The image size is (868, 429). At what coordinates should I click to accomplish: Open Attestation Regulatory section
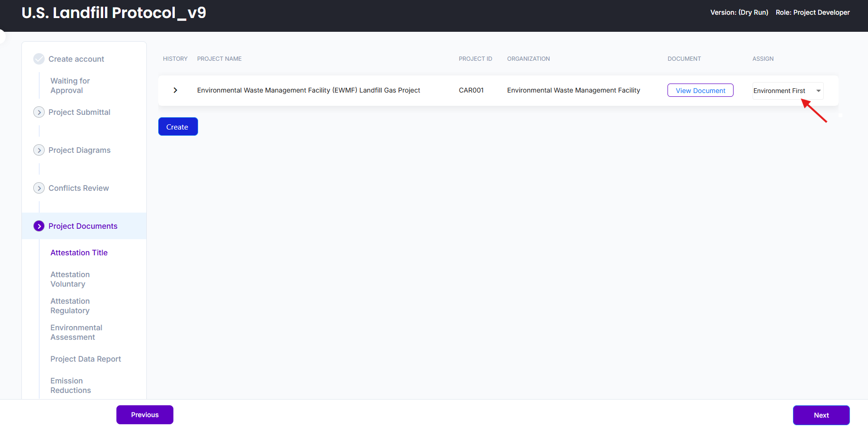70,306
